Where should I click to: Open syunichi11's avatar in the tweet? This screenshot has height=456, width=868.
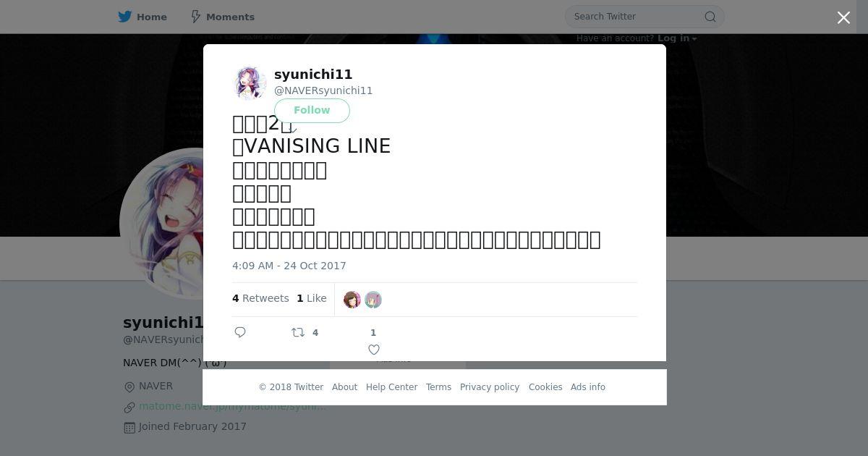pyautogui.click(x=250, y=83)
